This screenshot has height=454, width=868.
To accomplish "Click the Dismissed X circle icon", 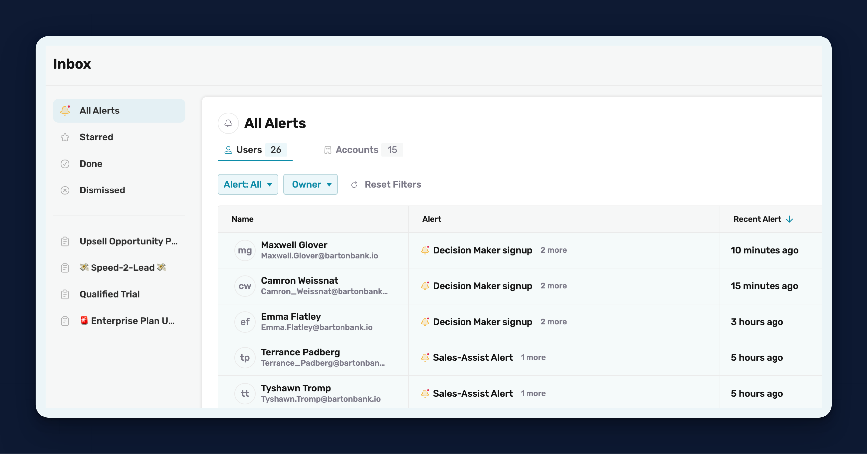I will [65, 190].
